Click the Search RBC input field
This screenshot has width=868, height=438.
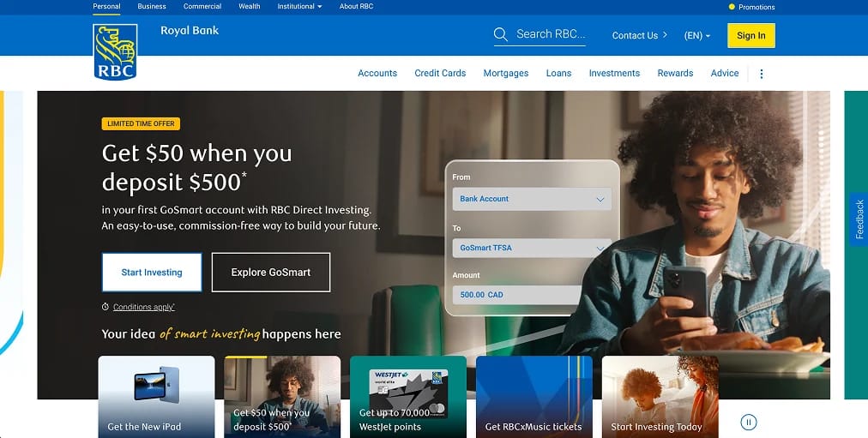coord(551,34)
